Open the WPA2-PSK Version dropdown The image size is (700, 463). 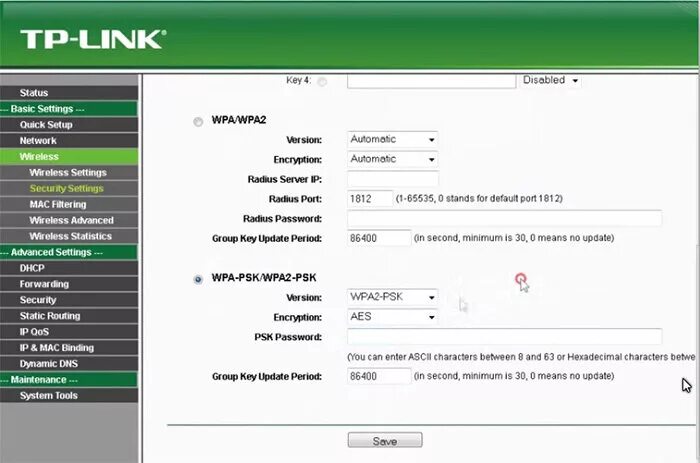pyautogui.click(x=392, y=297)
